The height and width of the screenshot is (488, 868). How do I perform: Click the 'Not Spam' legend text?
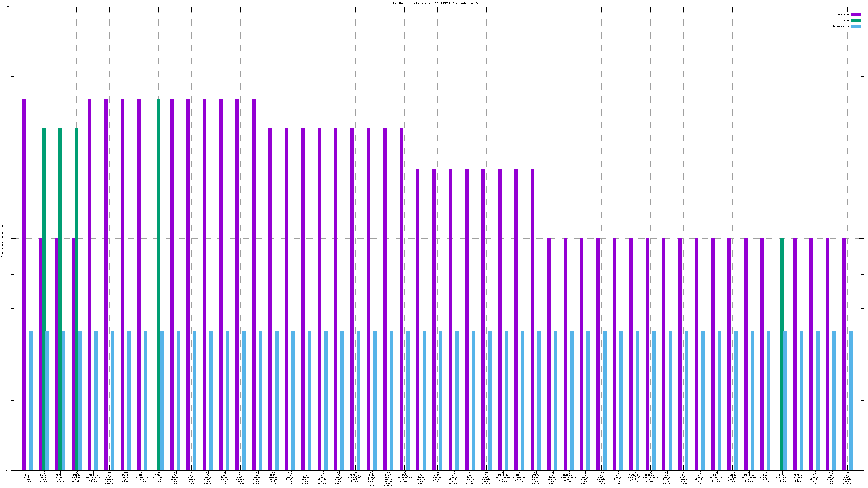tap(844, 14)
